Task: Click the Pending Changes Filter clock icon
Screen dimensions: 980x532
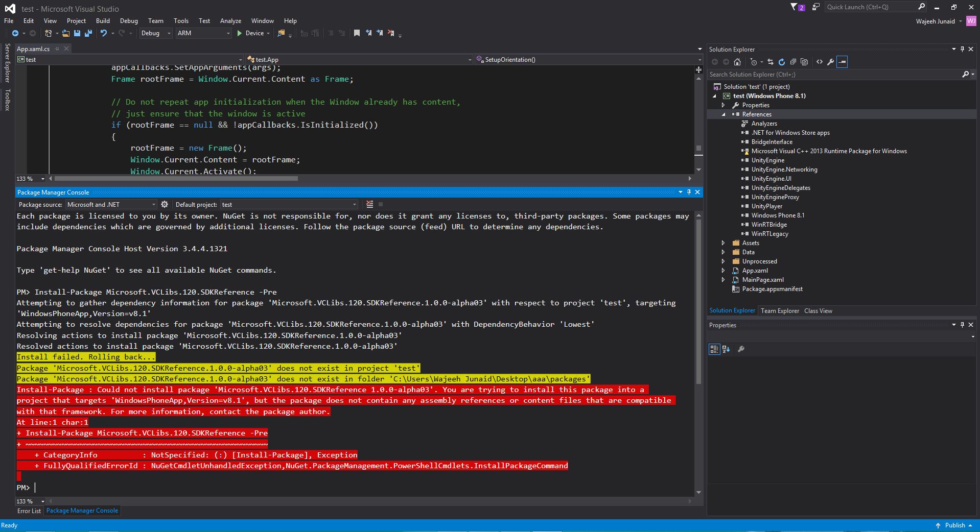Action: pyautogui.click(x=753, y=62)
